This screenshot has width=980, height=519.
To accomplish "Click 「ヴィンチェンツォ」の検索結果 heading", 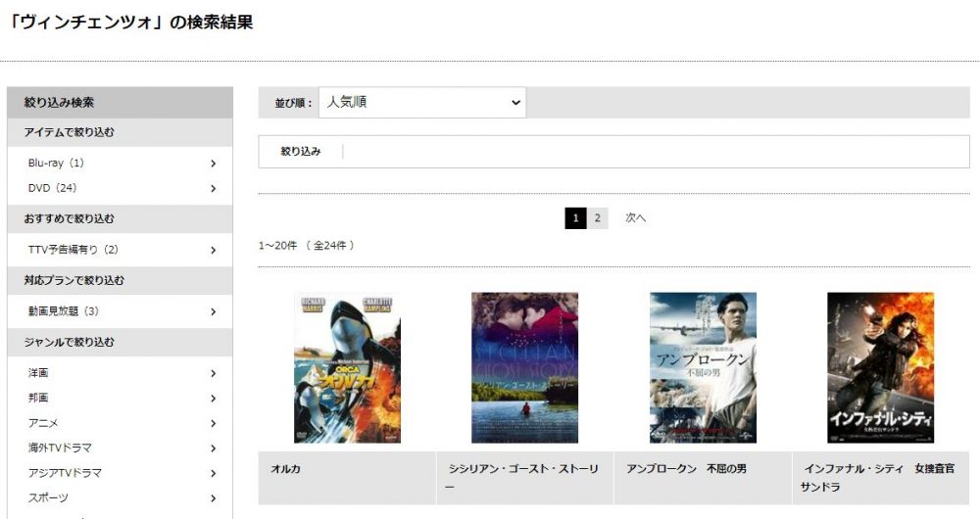I will 131,23.
